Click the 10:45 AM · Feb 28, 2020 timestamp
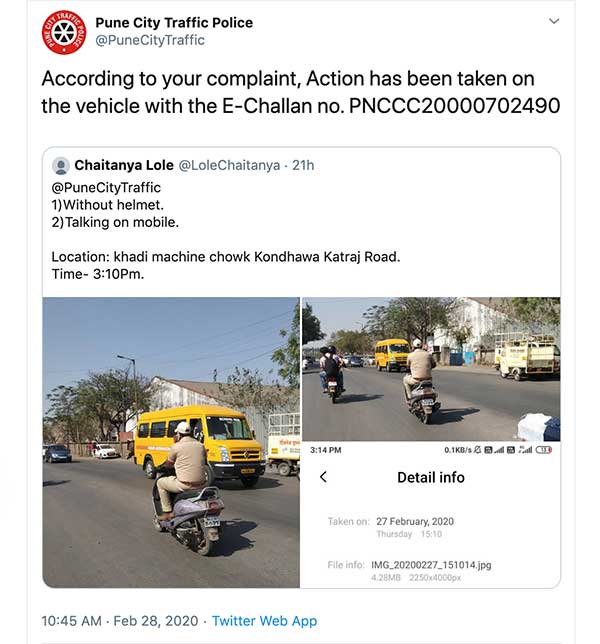 click(x=120, y=621)
